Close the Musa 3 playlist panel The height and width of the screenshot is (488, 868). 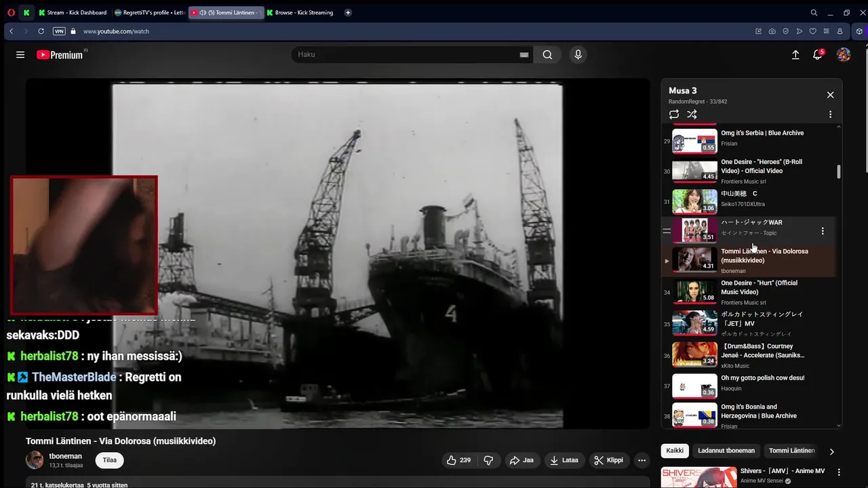click(830, 95)
